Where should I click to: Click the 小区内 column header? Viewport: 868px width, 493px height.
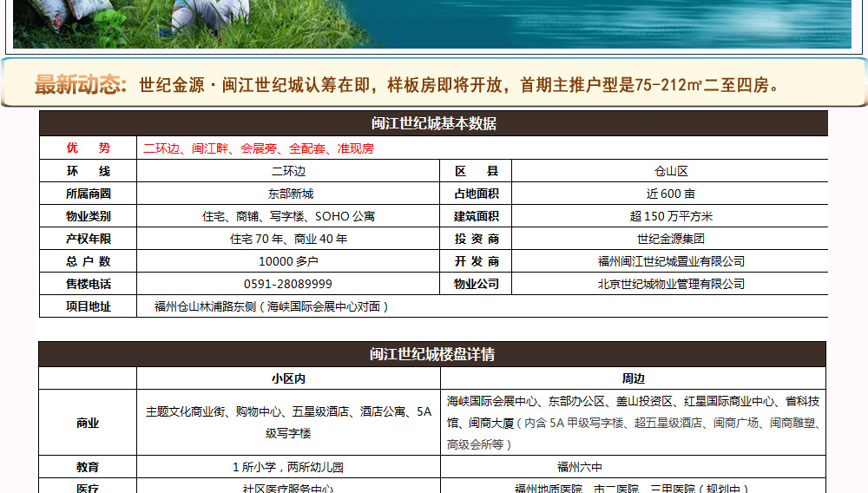(x=288, y=378)
